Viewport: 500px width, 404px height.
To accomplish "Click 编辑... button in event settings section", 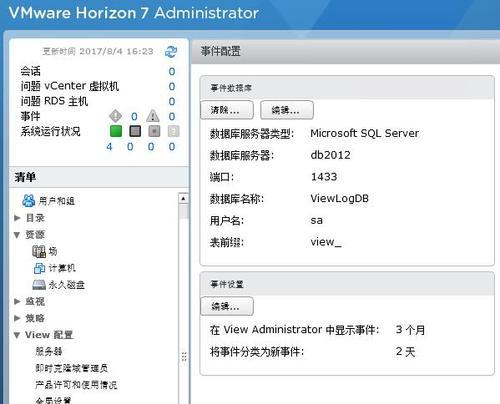I will 227,306.
